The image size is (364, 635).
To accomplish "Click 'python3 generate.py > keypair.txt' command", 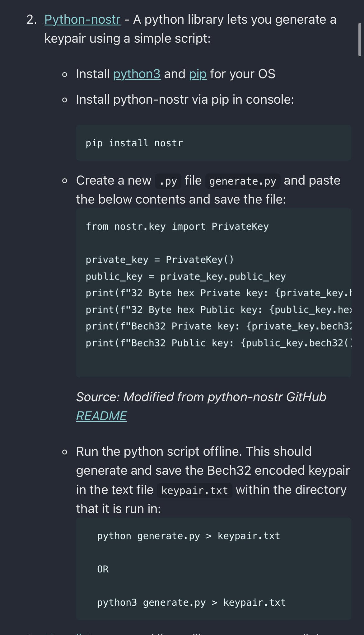I will pyautogui.click(x=191, y=603).
